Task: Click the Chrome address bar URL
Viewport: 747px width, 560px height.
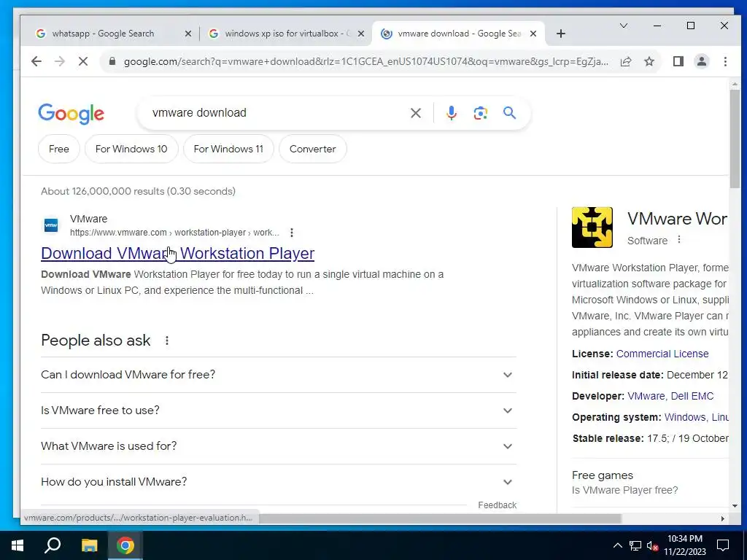Action: 366,61
